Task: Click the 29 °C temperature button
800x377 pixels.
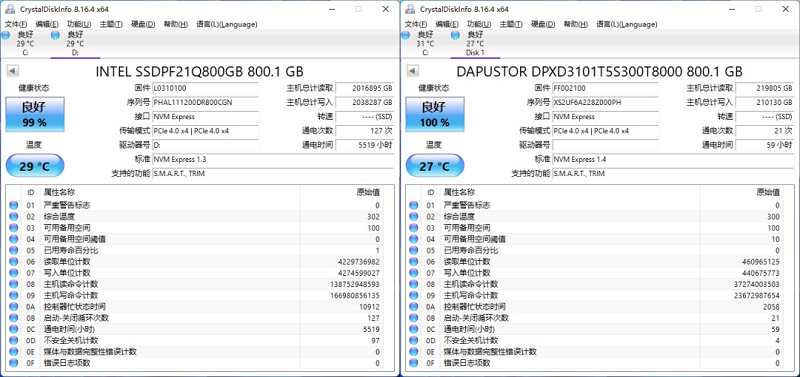Action: [35, 166]
